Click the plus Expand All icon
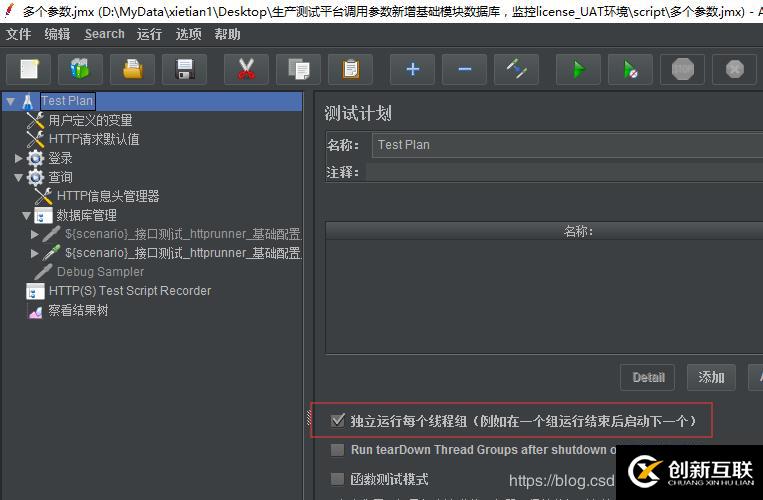Viewport: 763px width, 500px height. pyautogui.click(x=413, y=69)
